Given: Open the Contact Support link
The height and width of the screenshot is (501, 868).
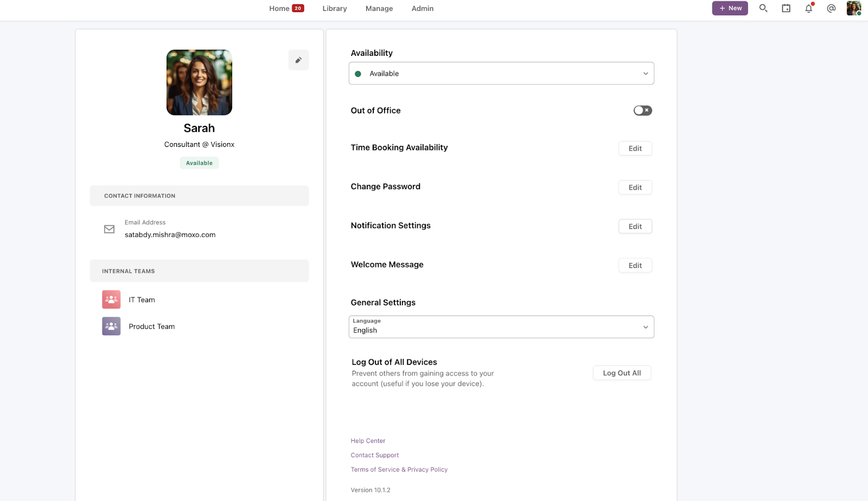Looking at the screenshot, I should [x=374, y=455].
